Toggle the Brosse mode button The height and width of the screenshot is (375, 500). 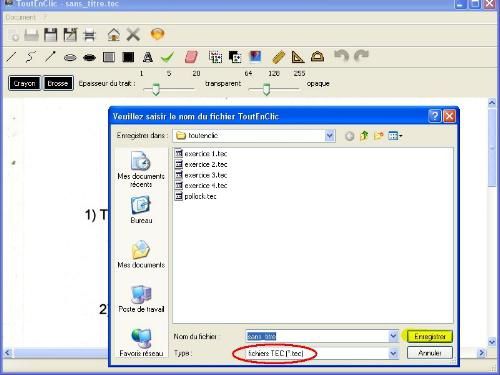(x=58, y=83)
